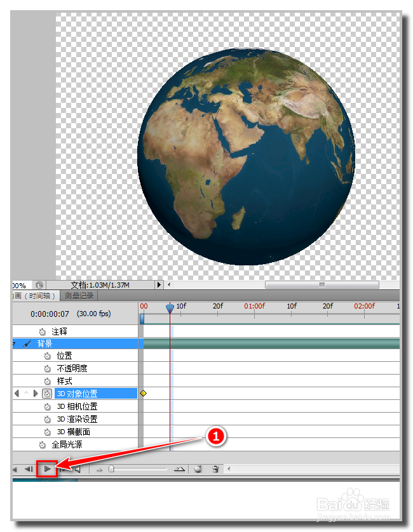Click zoom in timeline large mountain icon

(x=179, y=469)
